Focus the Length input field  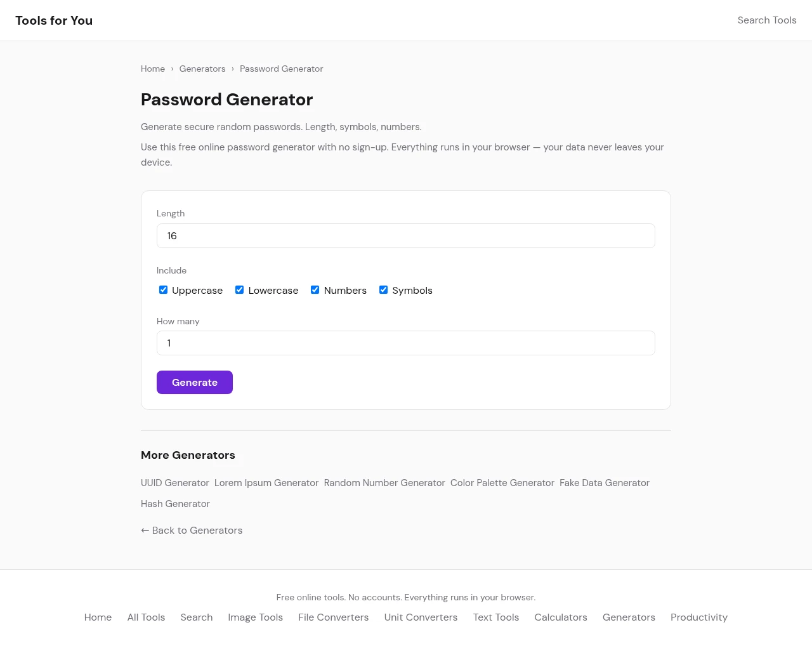coord(406,236)
